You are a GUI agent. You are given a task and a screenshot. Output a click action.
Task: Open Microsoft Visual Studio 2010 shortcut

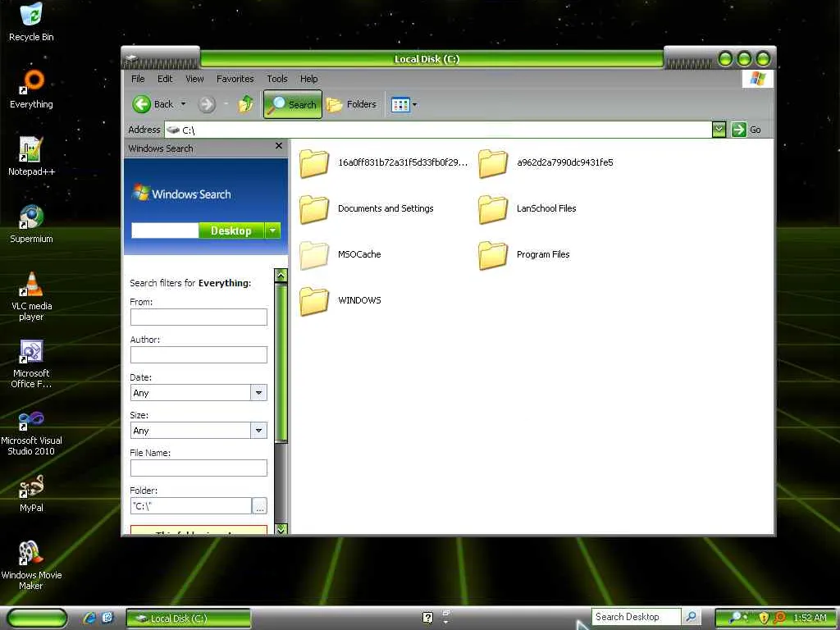(31, 431)
